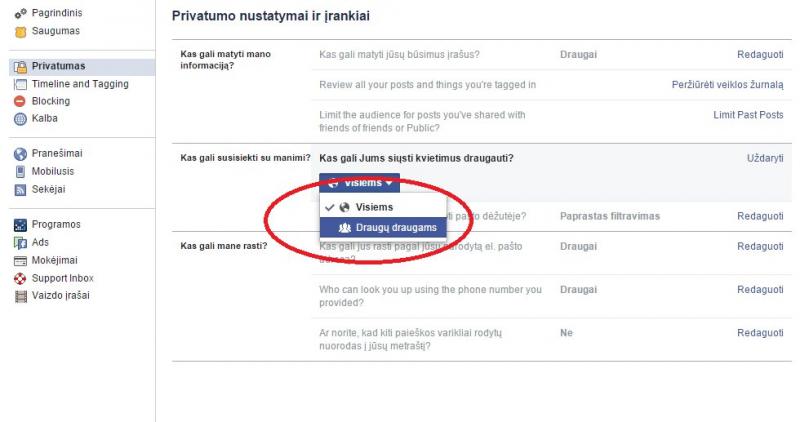Edit future posts audience via Redaguoti

[760, 55]
